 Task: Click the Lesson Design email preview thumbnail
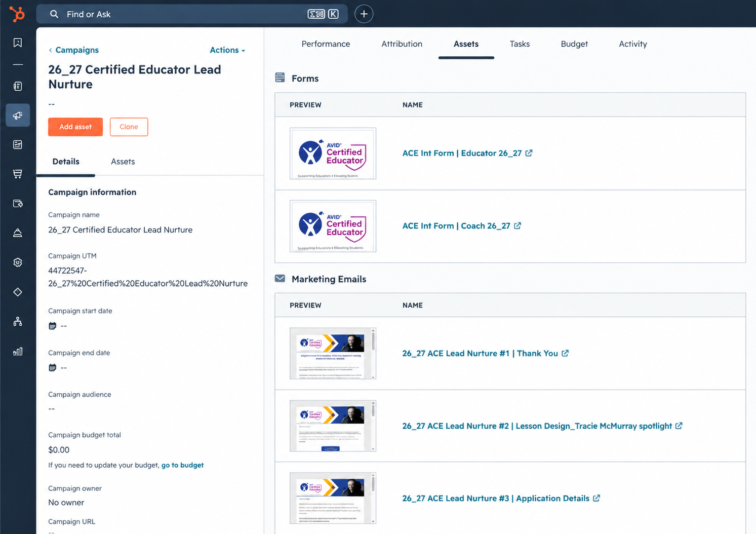coord(333,426)
